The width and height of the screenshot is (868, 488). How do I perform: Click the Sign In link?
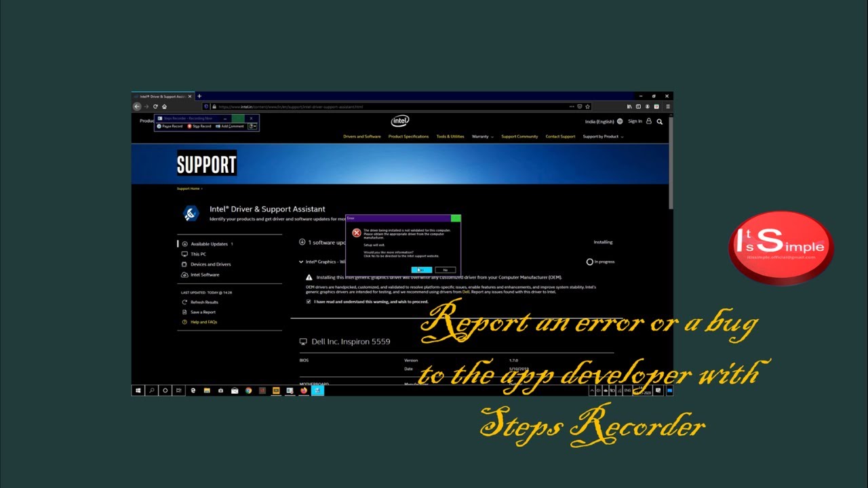(635, 121)
